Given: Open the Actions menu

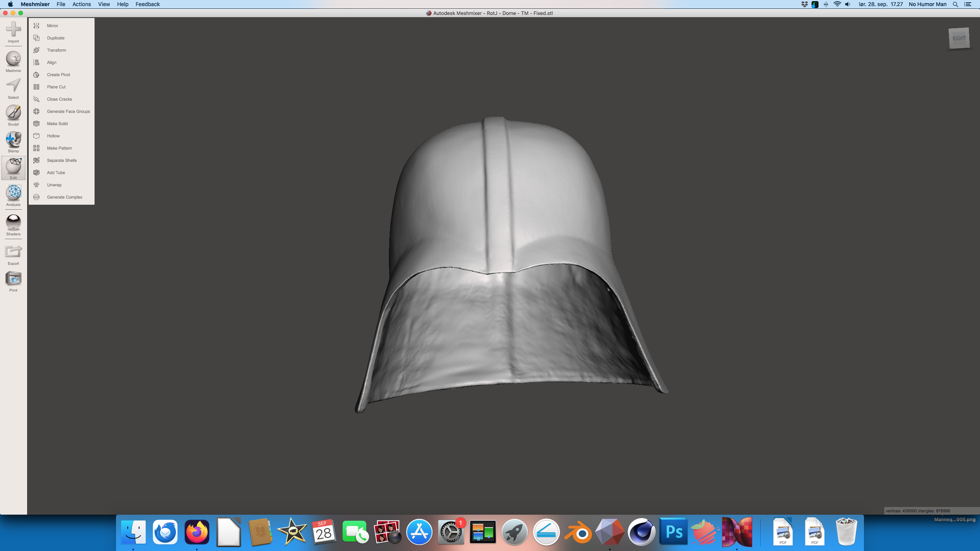Looking at the screenshot, I should (x=82, y=4).
